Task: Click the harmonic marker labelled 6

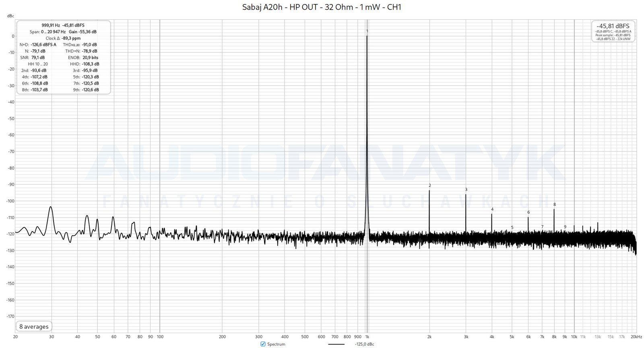Action: [528, 212]
